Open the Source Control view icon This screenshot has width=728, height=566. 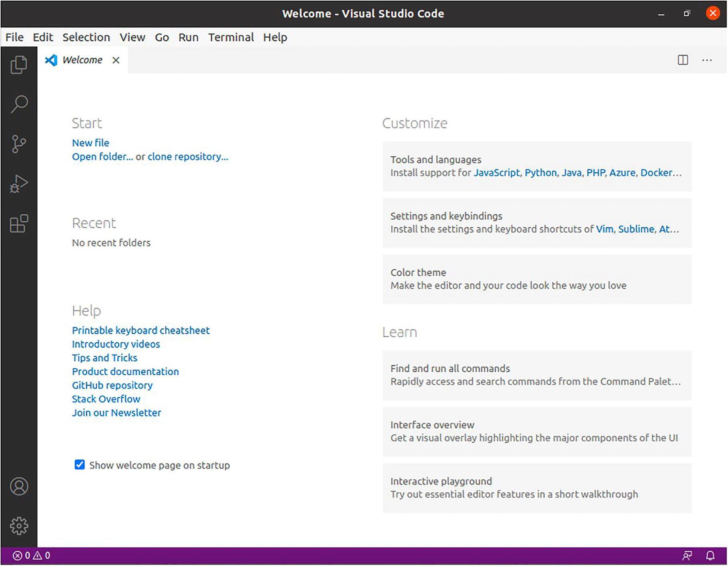click(x=19, y=144)
